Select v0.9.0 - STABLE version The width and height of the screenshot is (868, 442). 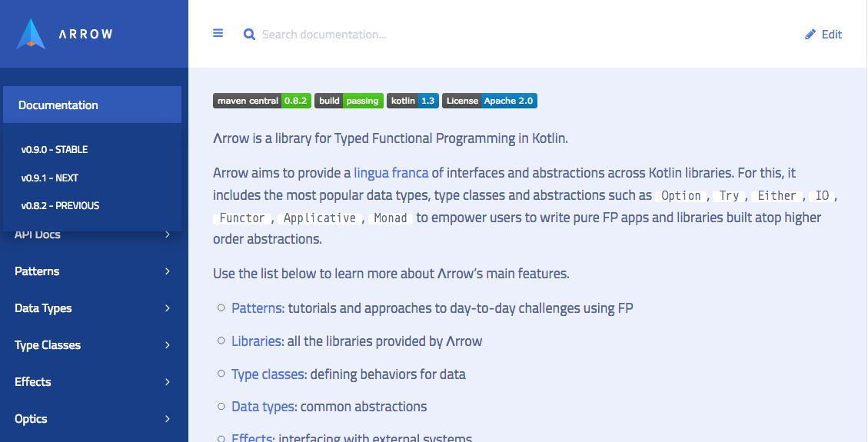pyautogui.click(x=55, y=149)
